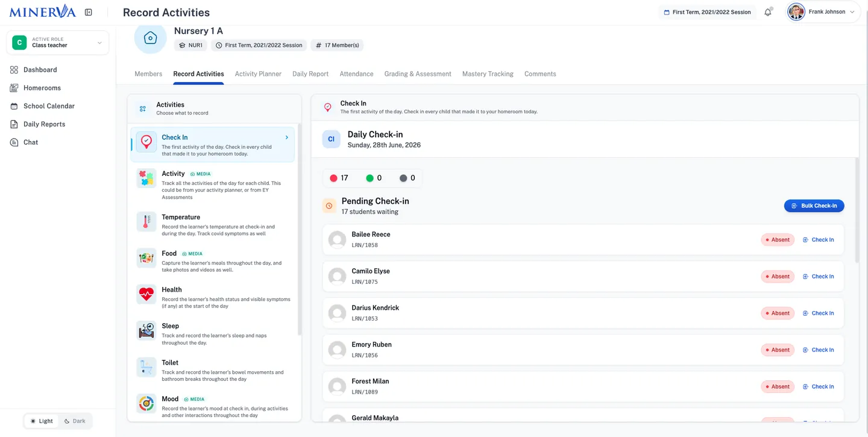
Task: Click the School Calendar sidebar icon
Action: pos(14,106)
